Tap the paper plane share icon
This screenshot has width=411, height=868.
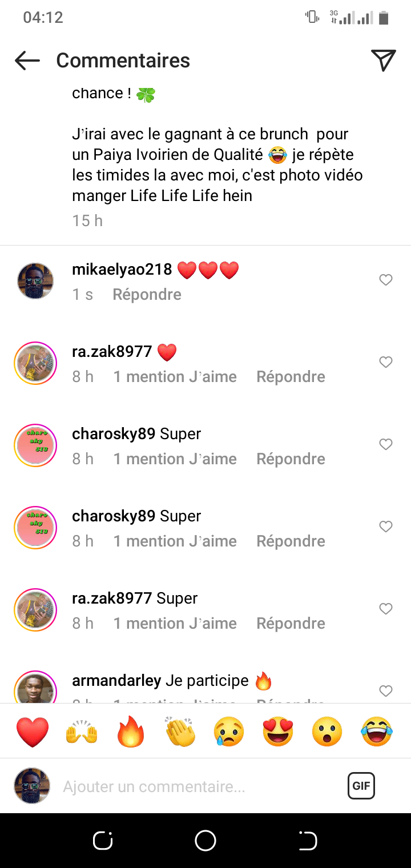tap(383, 60)
